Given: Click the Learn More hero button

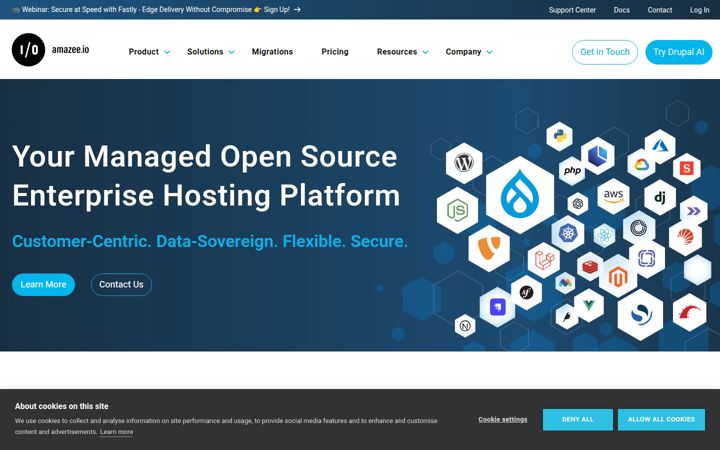Looking at the screenshot, I should (43, 285).
